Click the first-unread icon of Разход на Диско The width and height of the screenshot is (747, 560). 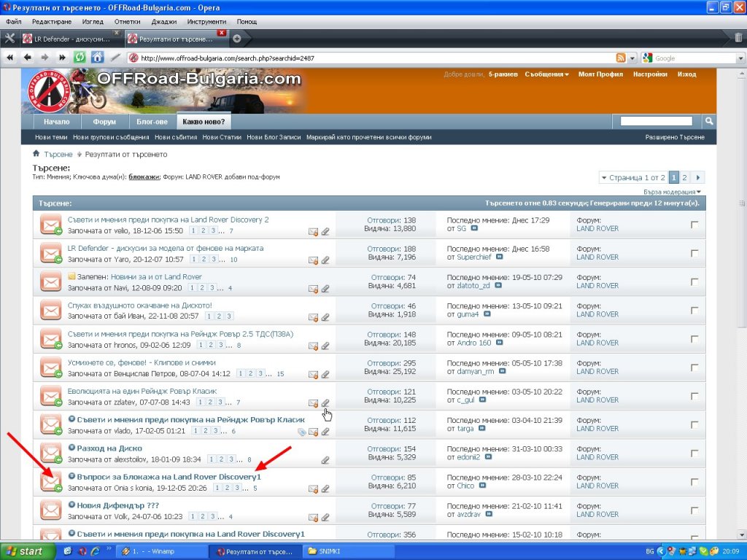click(x=71, y=448)
